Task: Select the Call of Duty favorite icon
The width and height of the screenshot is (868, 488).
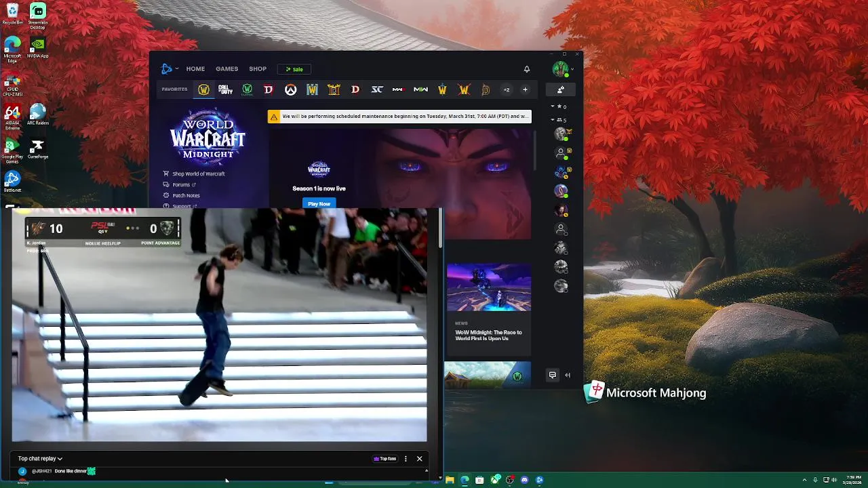Action: [x=225, y=89]
